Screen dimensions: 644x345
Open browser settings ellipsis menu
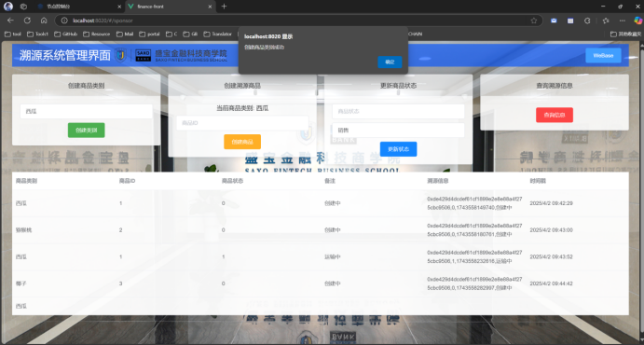click(623, 21)
